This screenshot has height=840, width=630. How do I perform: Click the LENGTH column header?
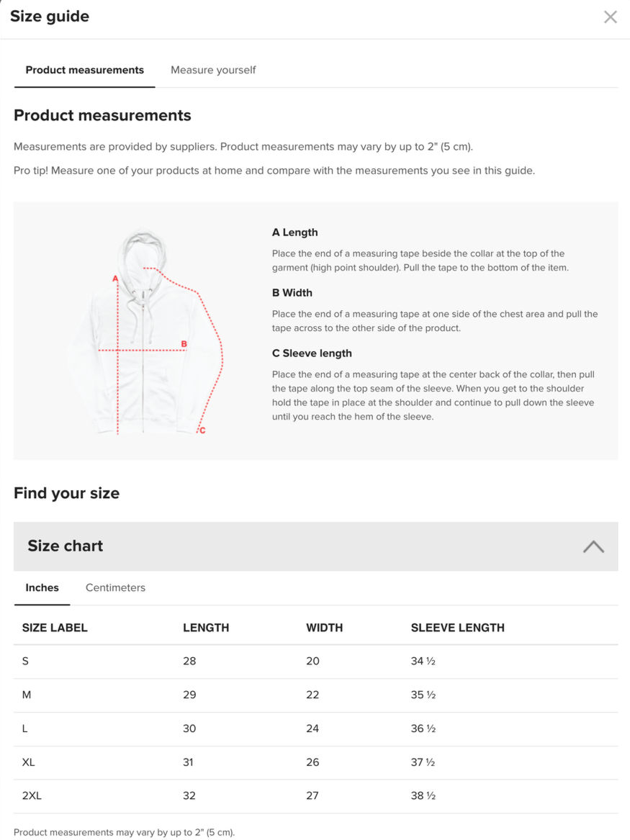click(x=206, y=628)
